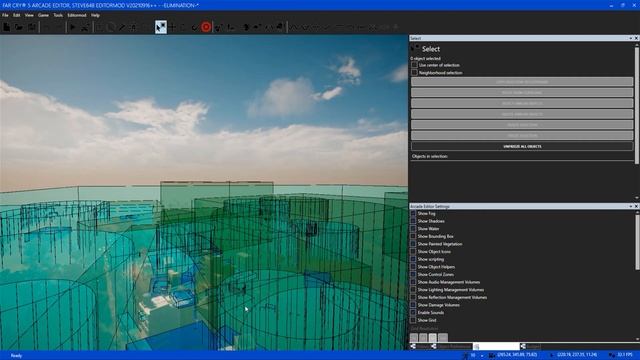Open the Help menu
The height and width of the screenshot is (360, 640).
[95, 15]
